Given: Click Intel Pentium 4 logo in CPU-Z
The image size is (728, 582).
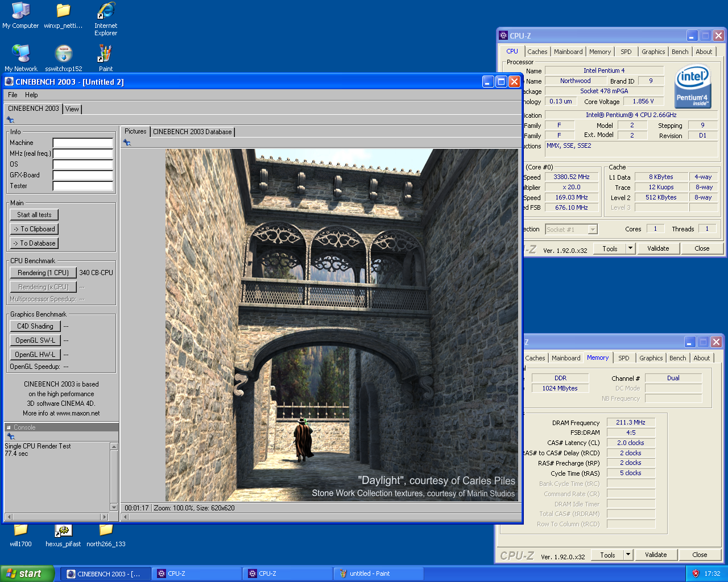Looking at the screenshot, I should pos(693,87).
